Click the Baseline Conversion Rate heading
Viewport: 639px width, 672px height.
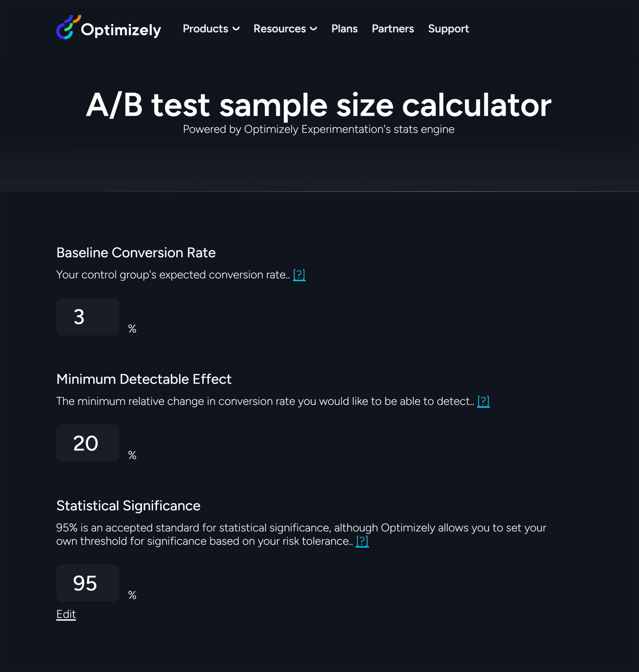(136, 252)
